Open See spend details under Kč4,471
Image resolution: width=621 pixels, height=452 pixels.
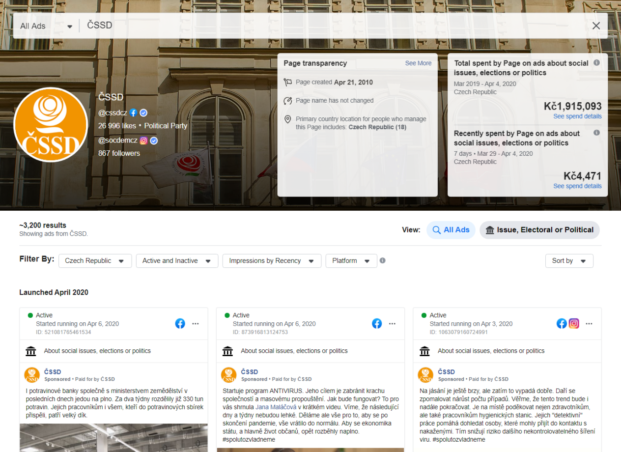tap(577, 186)
